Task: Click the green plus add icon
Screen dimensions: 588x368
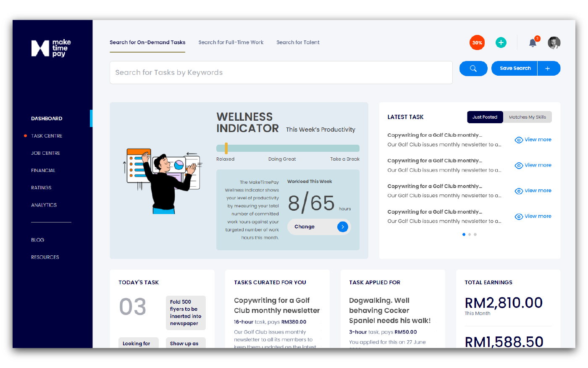Action: tap(501, 42)
